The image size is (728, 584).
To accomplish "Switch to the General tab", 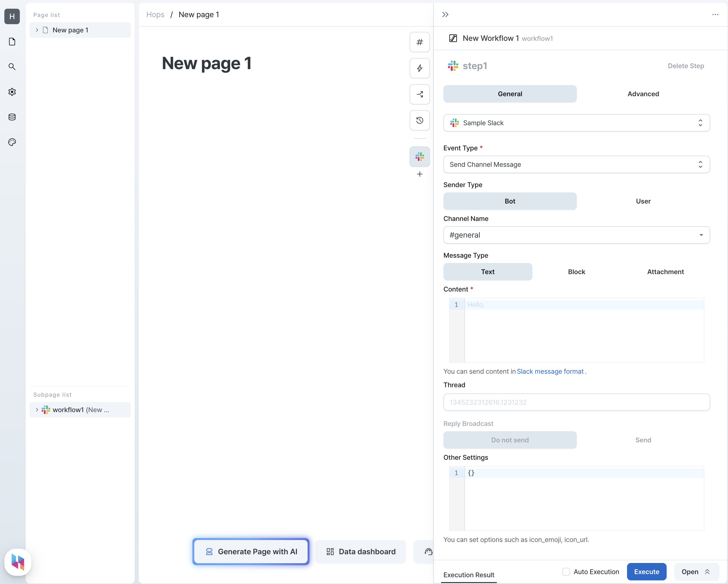I will (x=510, y=94).
